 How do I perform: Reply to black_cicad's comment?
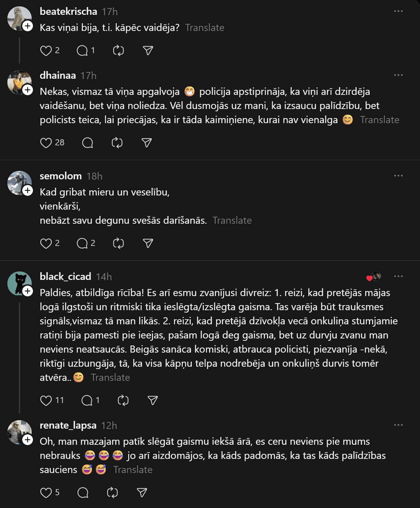pyautogui.click(x=87, y=400)
